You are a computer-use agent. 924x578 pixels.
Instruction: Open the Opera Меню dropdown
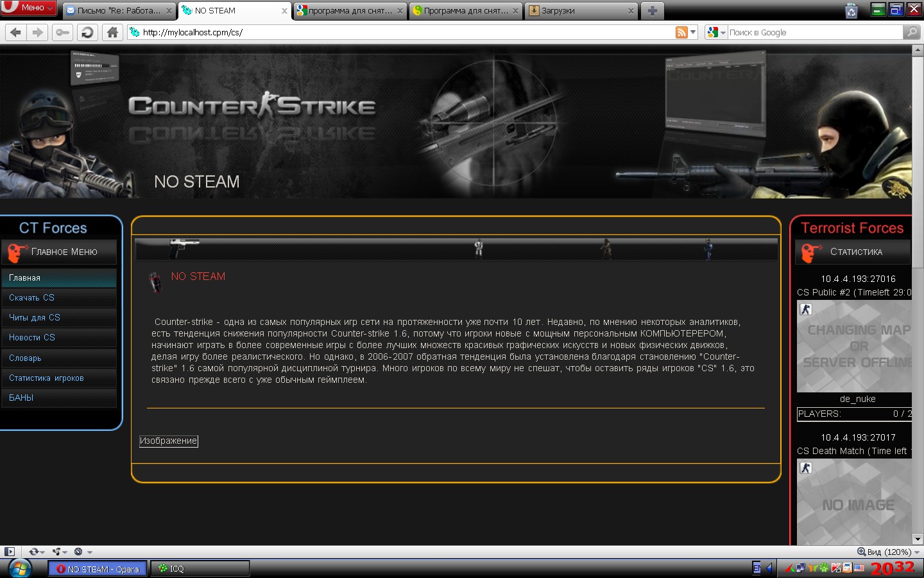tap(30, 8)
